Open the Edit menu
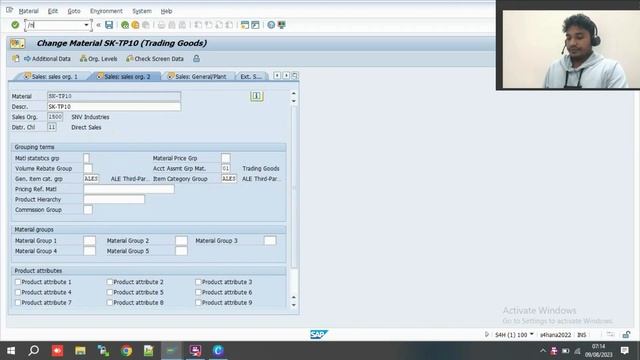This screenshot has width=640, height=360. click(53, 11)
